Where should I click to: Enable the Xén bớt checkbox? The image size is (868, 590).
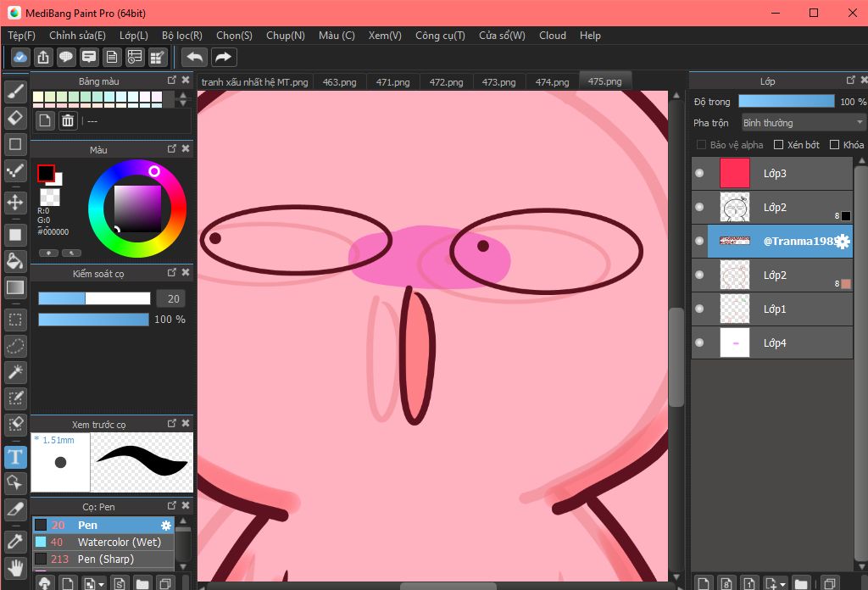click(778, 144)
